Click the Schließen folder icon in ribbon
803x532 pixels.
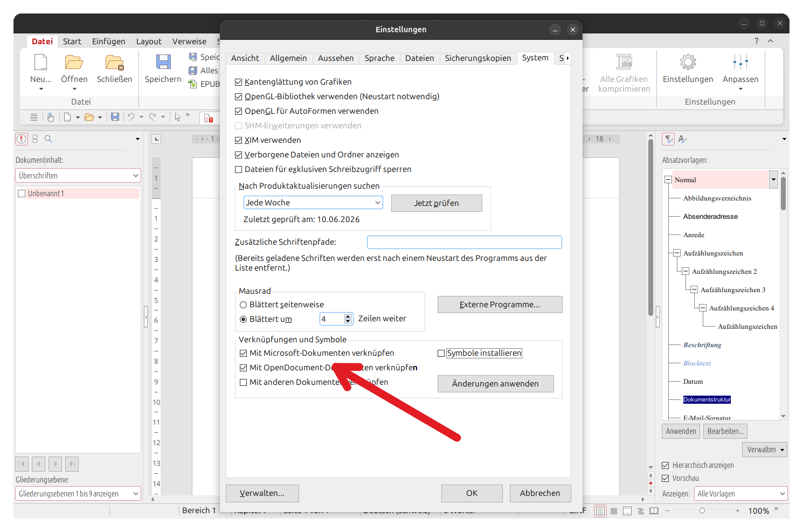click(114, 62)
